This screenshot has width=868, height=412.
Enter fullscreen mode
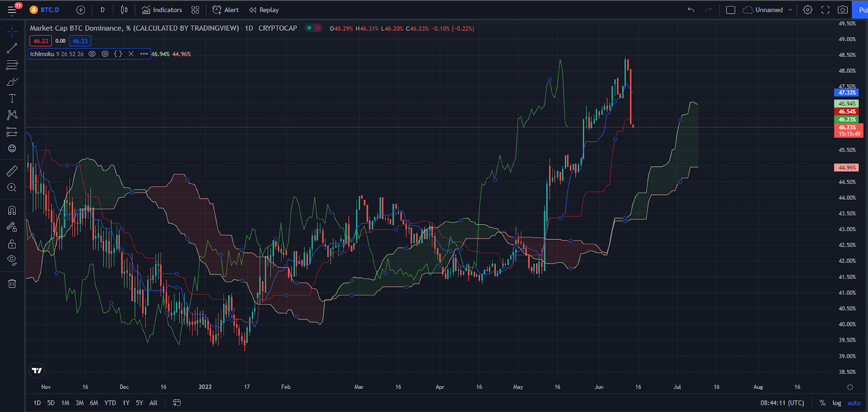[825, 10]
